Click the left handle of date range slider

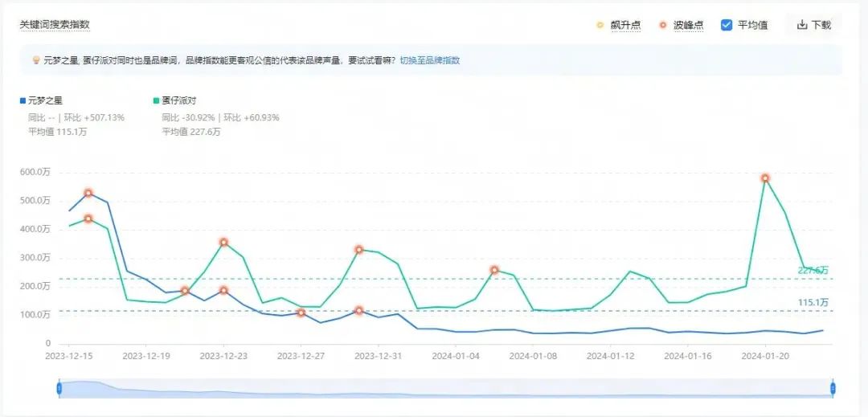coord(59,389)
